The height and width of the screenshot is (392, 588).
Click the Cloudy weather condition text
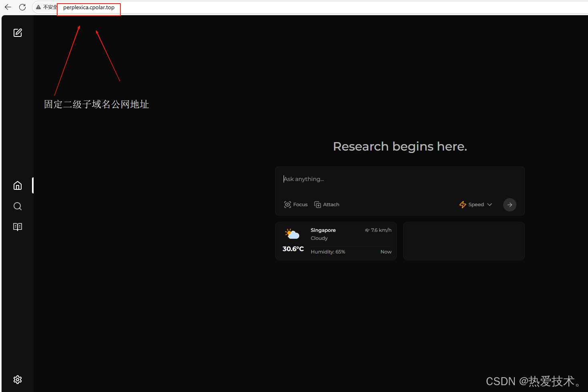[319, 238]
